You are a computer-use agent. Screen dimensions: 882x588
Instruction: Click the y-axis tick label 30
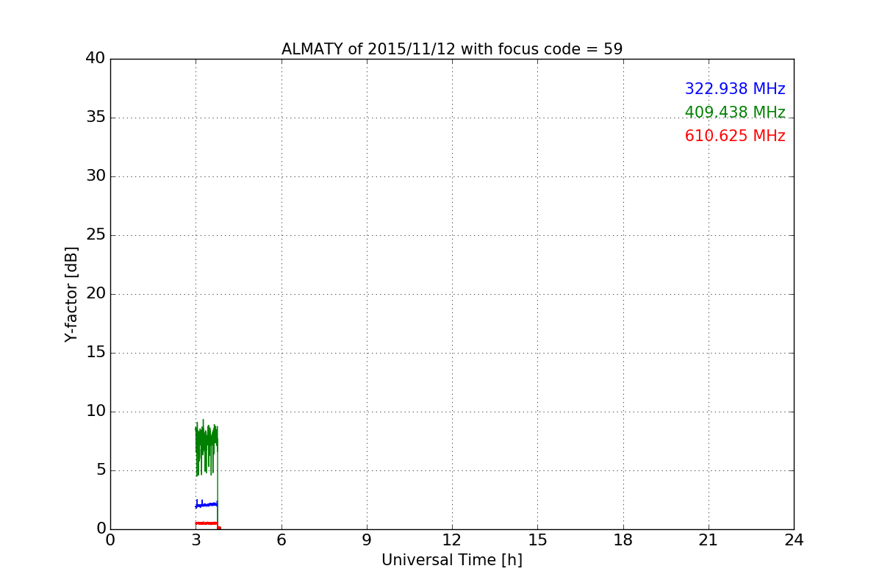96,176
